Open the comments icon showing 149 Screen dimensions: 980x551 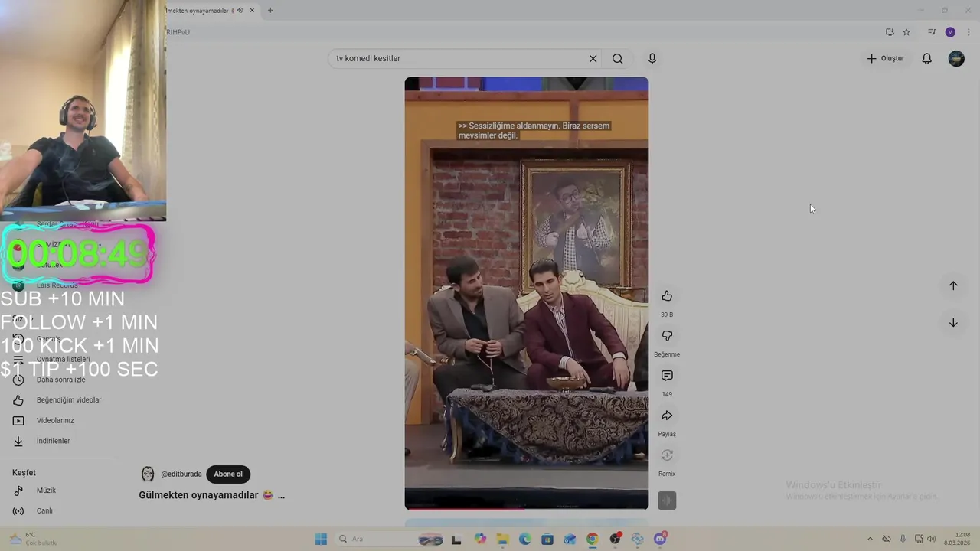667,376
